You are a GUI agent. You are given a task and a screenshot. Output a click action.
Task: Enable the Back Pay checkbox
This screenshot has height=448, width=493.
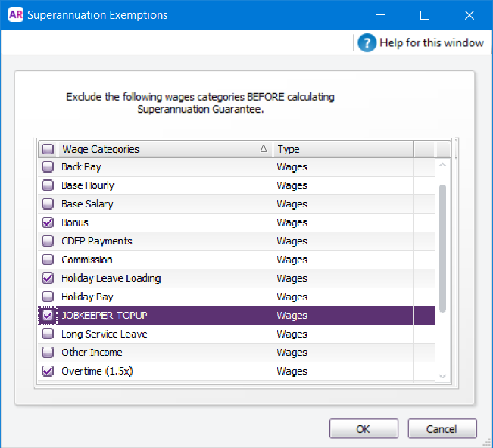point(48,166)
